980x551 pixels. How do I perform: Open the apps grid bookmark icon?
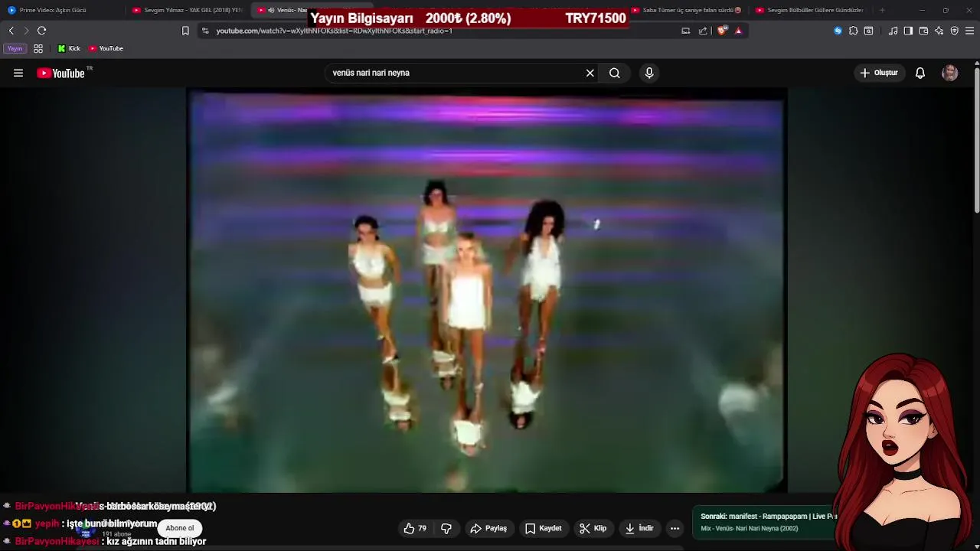[x=38, y=48]
